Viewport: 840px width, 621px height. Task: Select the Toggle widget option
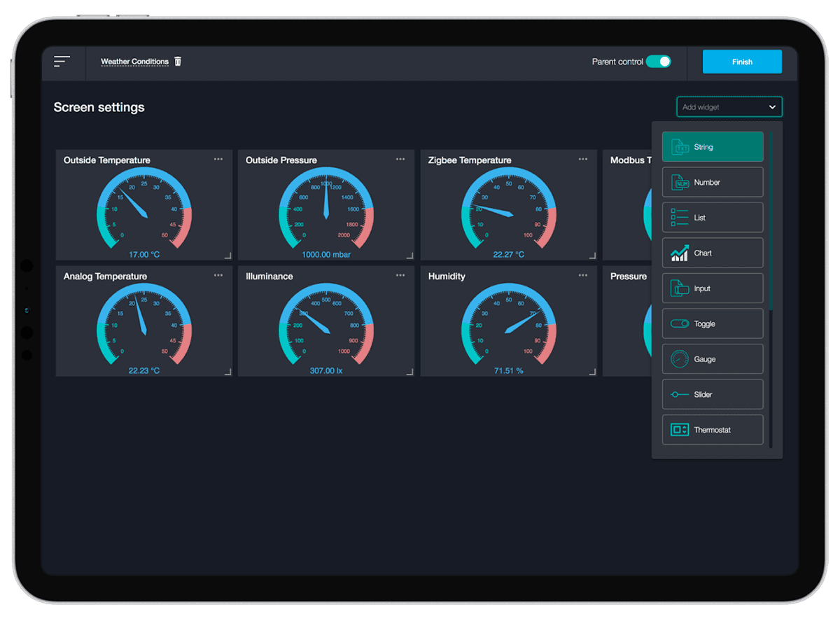click(x=713, y=323)
